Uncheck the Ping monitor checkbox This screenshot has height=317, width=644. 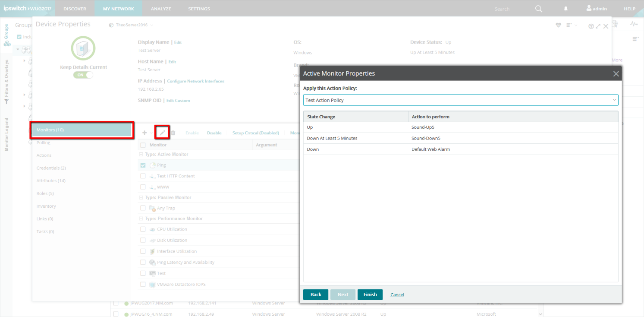(143, 165)
